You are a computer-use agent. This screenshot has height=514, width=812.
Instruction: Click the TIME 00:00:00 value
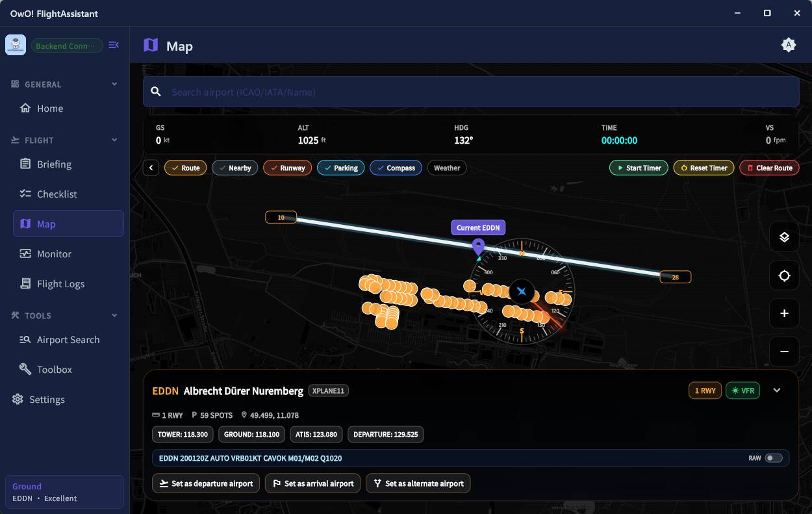[619, 140]
